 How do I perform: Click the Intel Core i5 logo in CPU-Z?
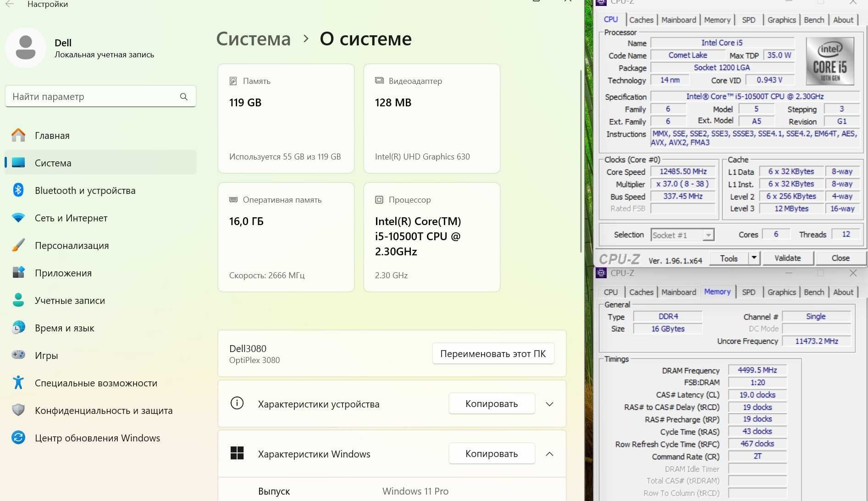tap(830, 61)
